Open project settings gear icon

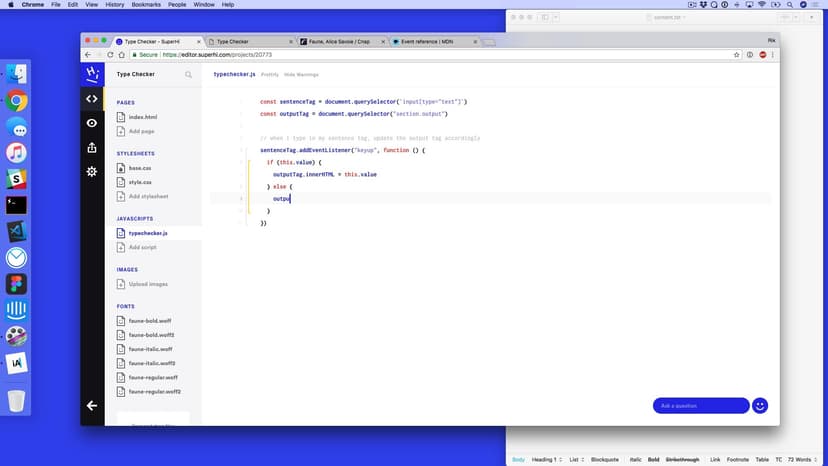[x=92, y=172]
